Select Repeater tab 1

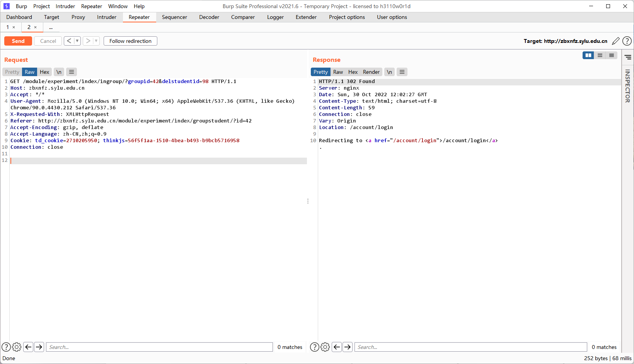7,27
